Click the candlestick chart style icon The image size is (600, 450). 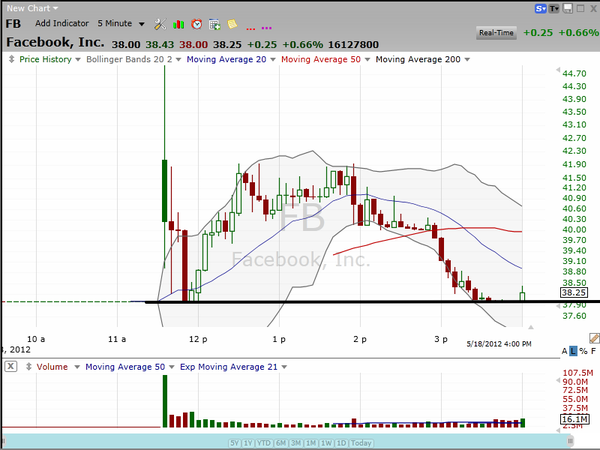tap(179, 23)
